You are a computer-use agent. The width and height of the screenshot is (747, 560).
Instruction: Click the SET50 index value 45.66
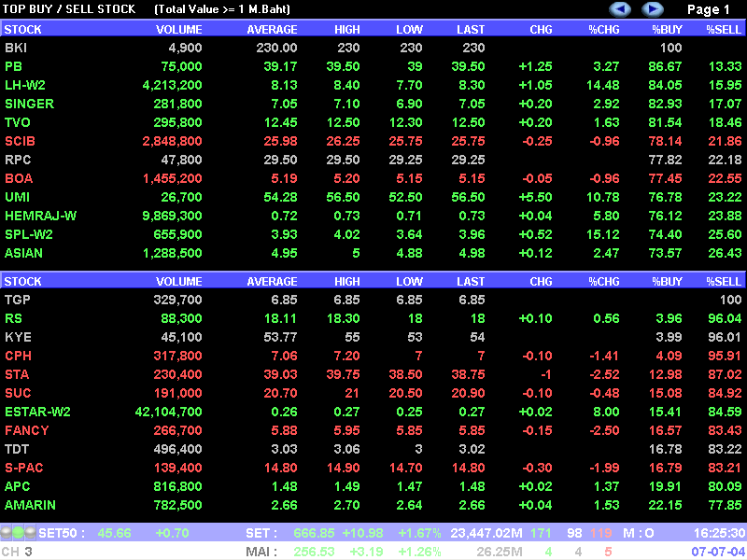114,533
